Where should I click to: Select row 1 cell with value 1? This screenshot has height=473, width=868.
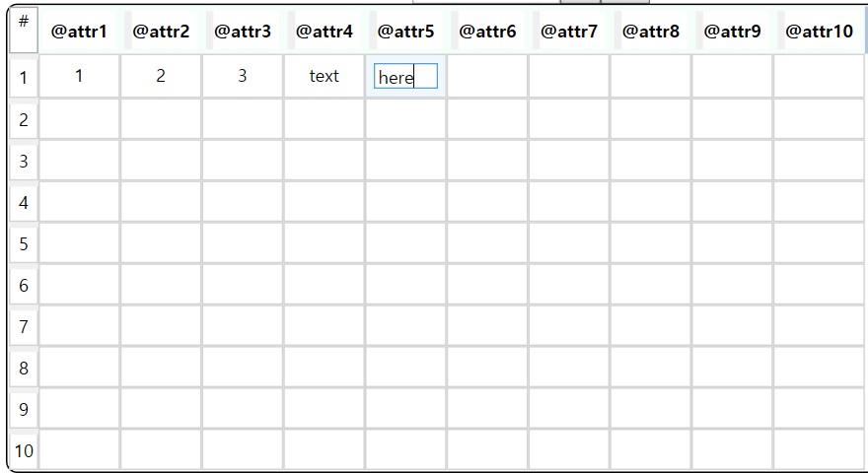click(79, 76)
